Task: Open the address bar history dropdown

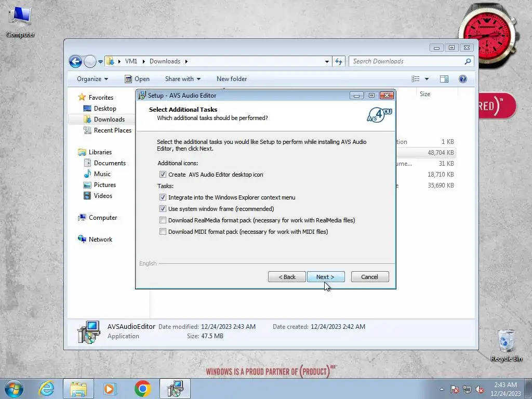Action: coord(327,61)
